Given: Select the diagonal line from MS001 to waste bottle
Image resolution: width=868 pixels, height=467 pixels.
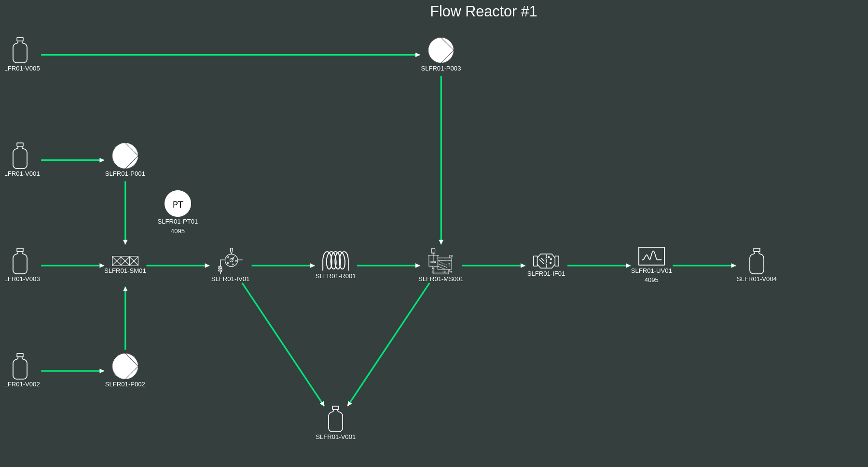Looking at the screenshot, I should tap(388, 345).
